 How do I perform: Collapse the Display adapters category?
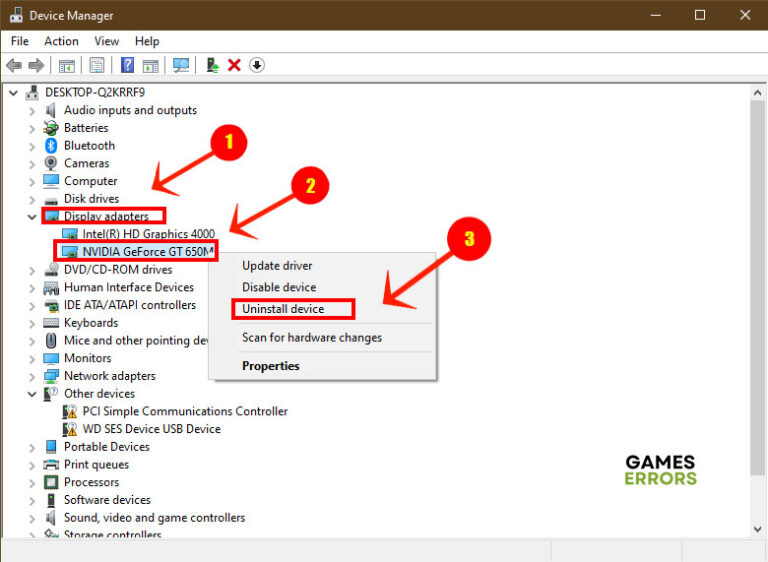coord(33,216)
